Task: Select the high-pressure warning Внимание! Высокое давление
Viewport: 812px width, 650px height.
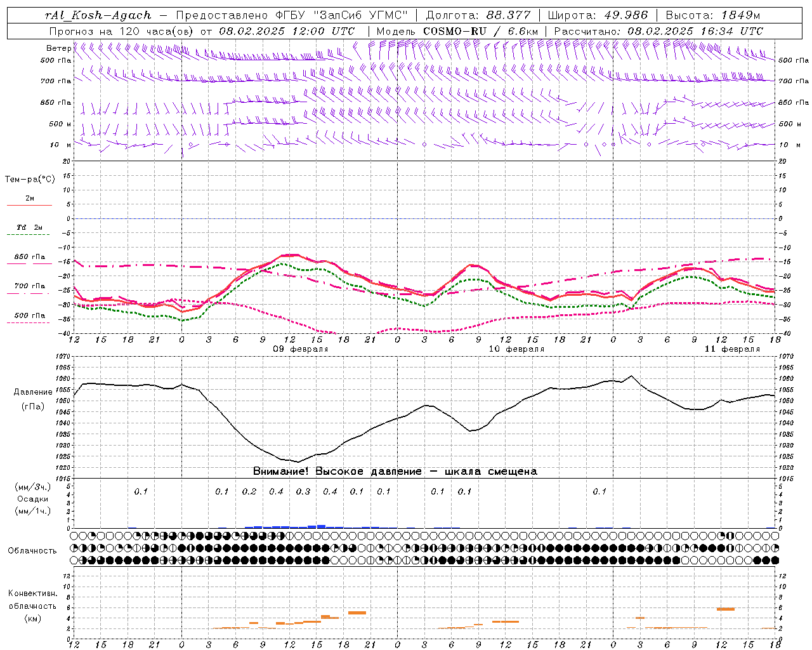Action: (337, 472)
